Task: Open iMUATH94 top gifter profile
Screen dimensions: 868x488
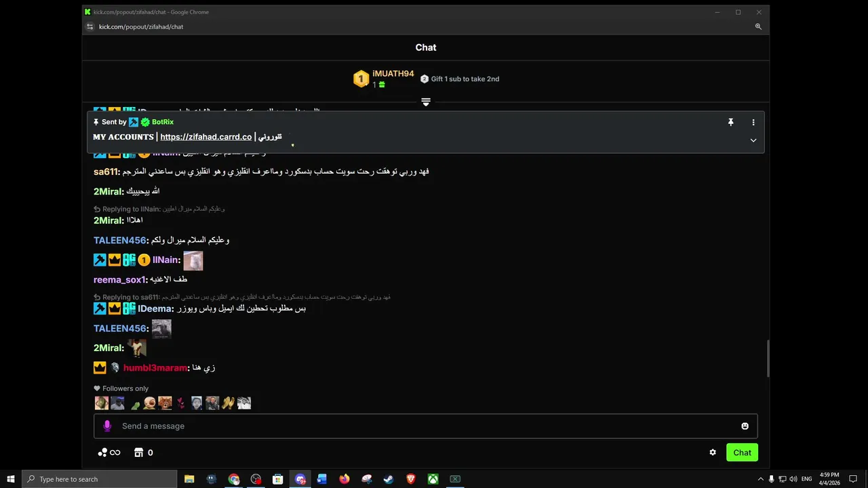Action: 393,73
